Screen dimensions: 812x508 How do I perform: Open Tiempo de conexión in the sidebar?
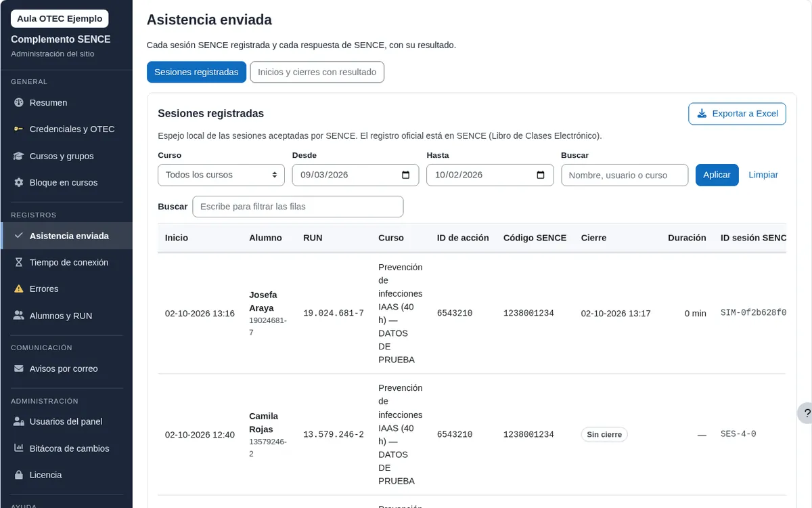66,263
